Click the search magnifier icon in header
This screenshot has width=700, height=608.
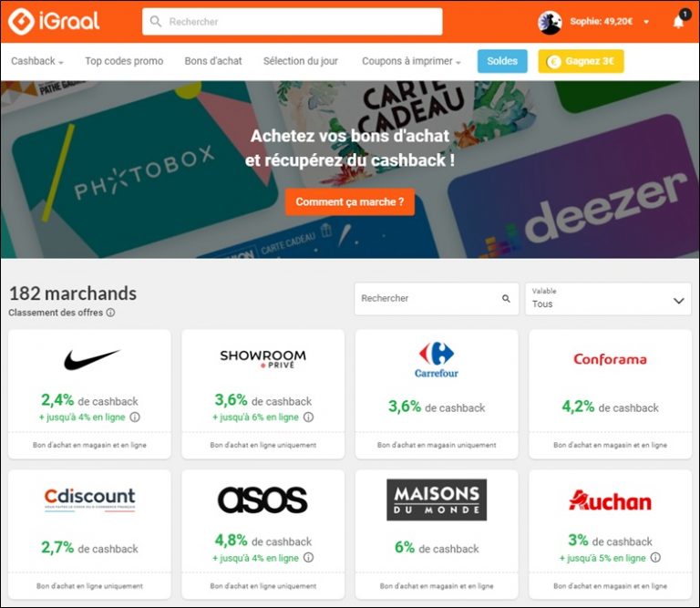point(156,22)
